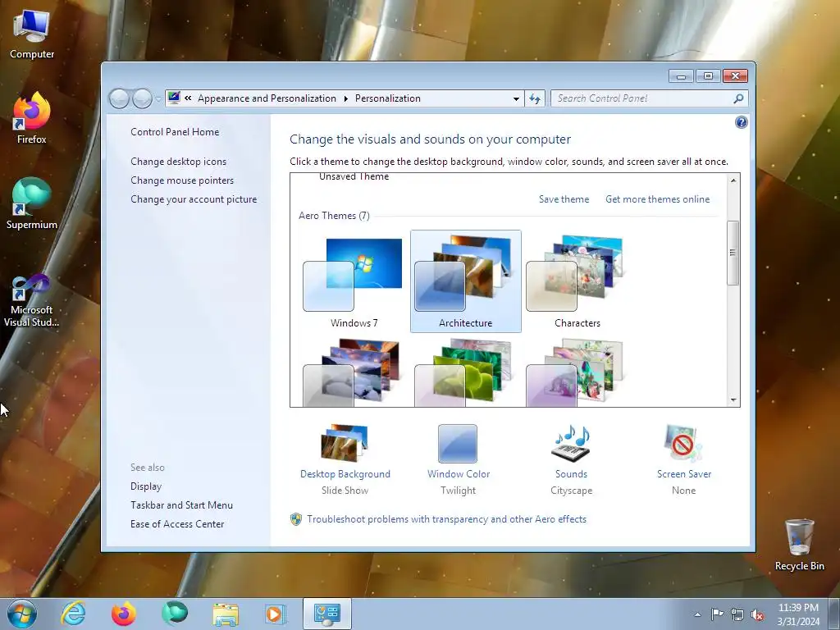The height and width of the screenshot is (630, 840).
Task: Click the 'Aero Themes (7)' heading
Action: pyautogui.click(x=334, y=216)
